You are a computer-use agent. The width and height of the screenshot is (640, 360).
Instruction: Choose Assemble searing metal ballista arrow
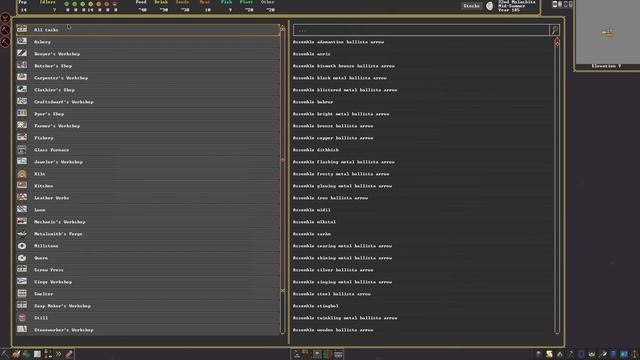click(342, 246)
